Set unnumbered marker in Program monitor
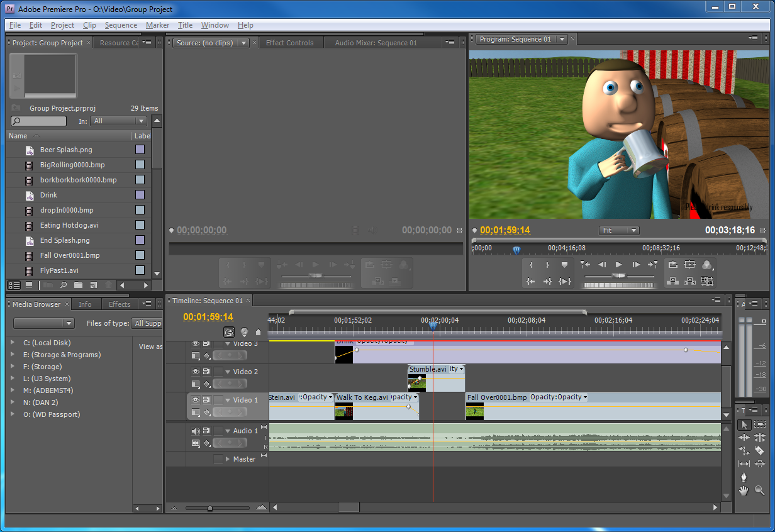The height and width of the screenshot is (532, 775). point(564,265)
